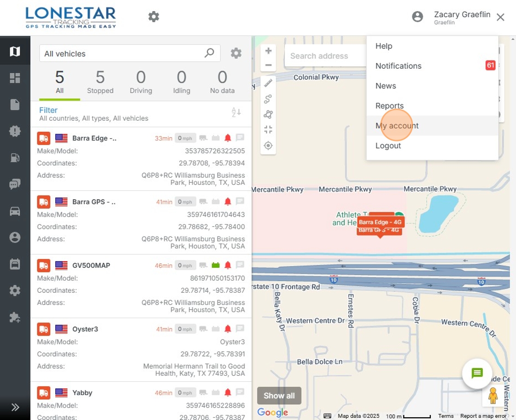Collapse map with fullscreen exit icon
This screenshot has height=420, width=516.
click(268, 130)
